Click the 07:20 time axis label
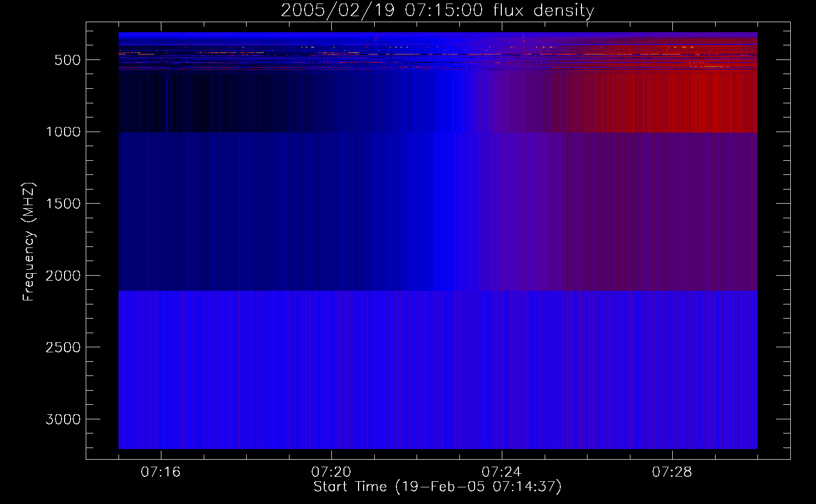The height and width of the screenshot is (504, 816). (x=331, y=472)
